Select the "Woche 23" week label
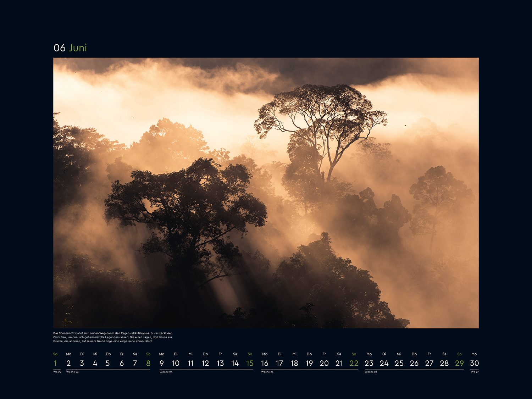 pyautogui.click(x=72, y=372)
